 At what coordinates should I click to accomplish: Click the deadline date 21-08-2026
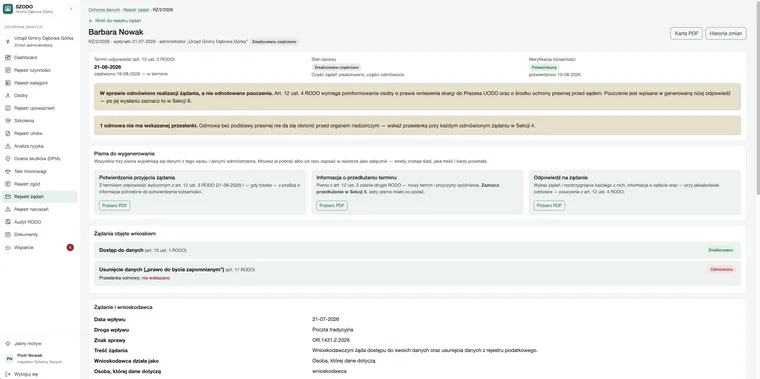[x=108, y=67]
